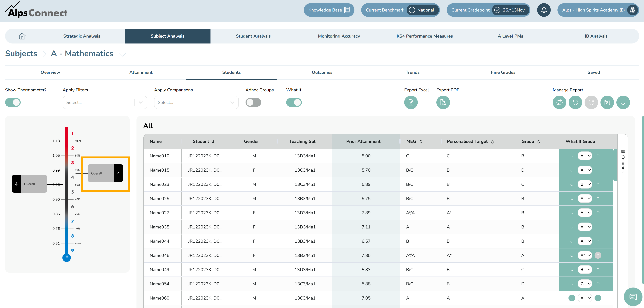Click the Current Gradepoint 26.Y13Nov button
This screenshot has width=644, height=308.
pos(488,10)
